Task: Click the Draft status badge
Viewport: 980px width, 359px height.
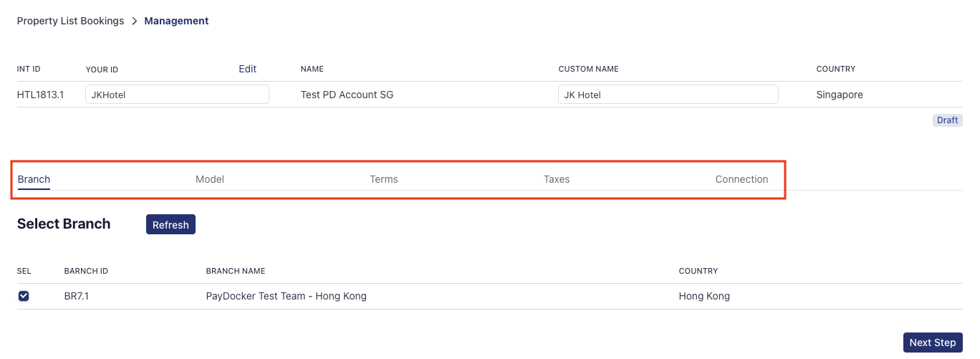Action: 947,120
